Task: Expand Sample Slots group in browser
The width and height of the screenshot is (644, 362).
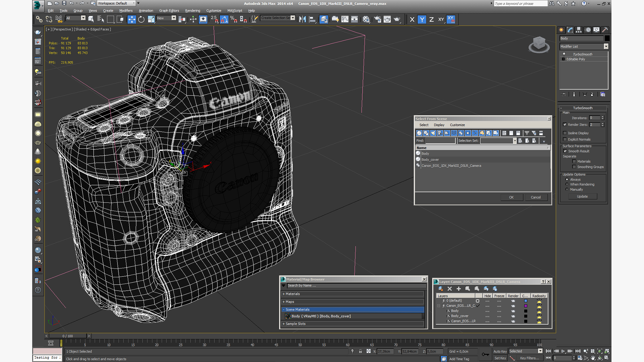Action: (x=353, y=324)
